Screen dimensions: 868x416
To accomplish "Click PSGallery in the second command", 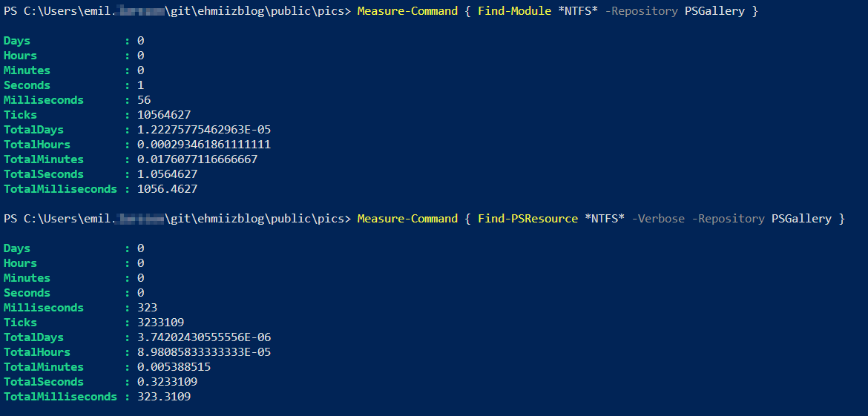I will (801, 219).
